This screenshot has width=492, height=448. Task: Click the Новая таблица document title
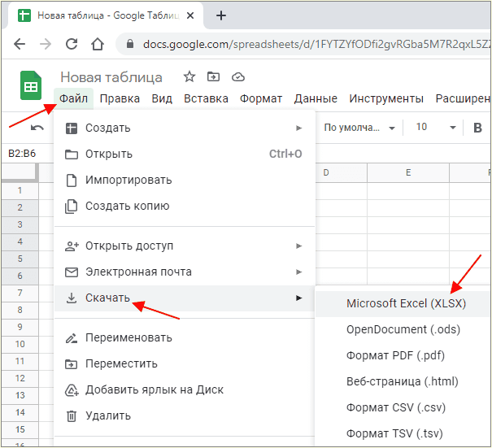[111, 77]
